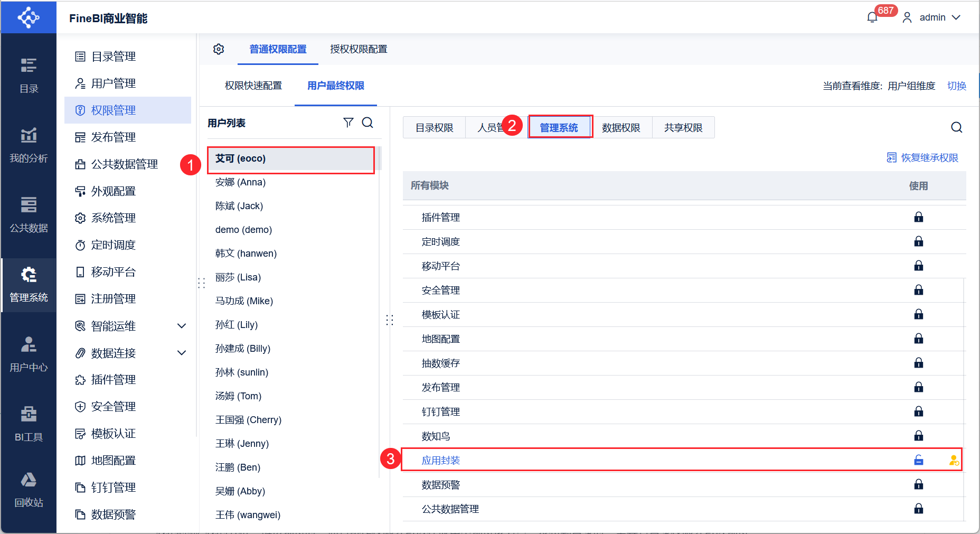Click the user icon in 应用封装 row

954,460
